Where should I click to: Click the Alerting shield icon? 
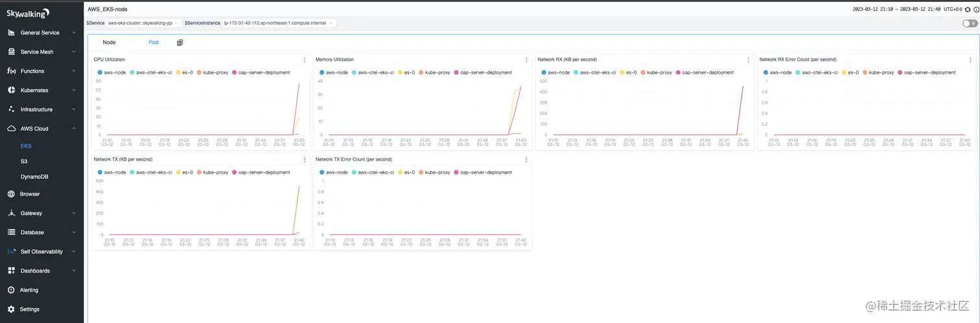click(x=12, y=290)
